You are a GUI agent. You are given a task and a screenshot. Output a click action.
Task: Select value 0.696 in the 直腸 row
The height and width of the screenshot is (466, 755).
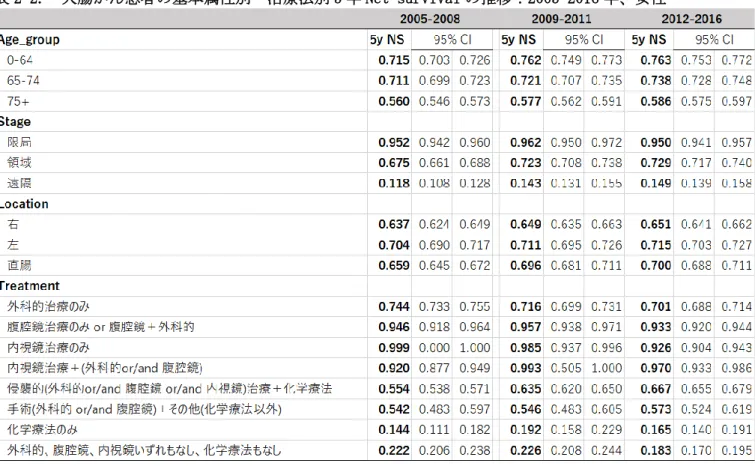point(525,265)
